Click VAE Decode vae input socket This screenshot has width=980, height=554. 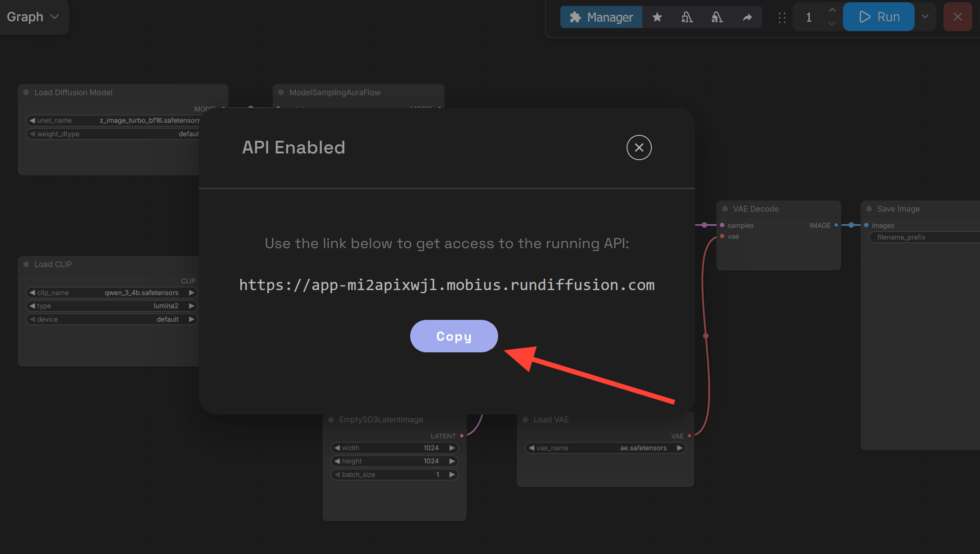[x=722, y=236]
